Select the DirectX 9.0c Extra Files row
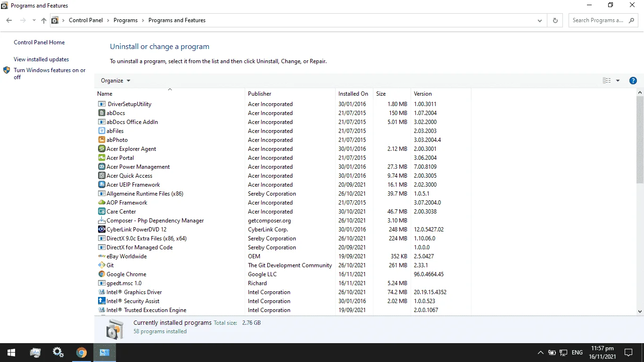644x362 pixels. [x=283, y=239]
